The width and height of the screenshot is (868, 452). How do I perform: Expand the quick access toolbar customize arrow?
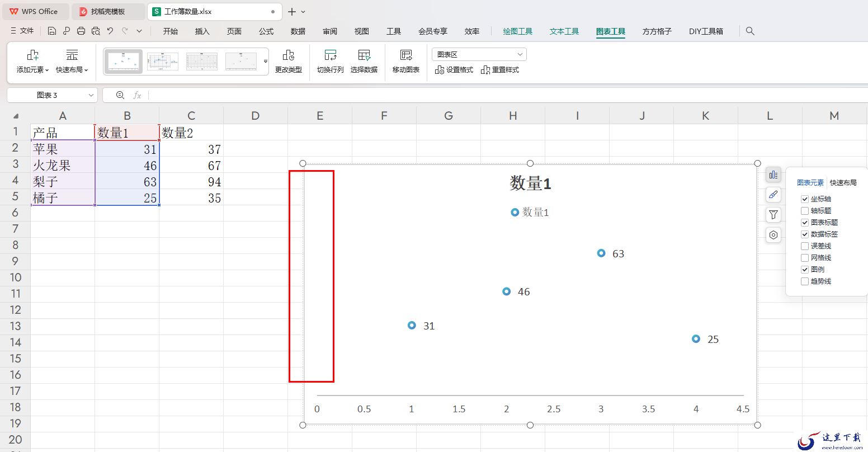point(139,31)
